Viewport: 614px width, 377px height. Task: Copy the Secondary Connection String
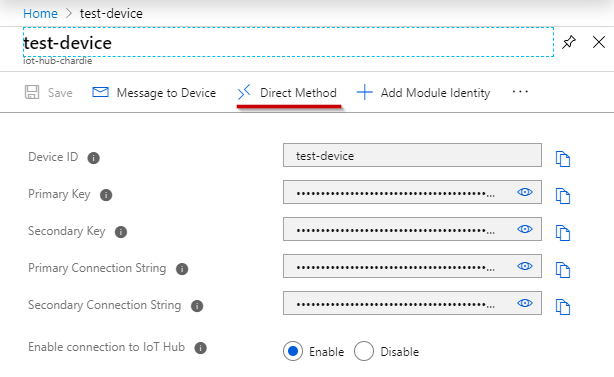point(563,307)
